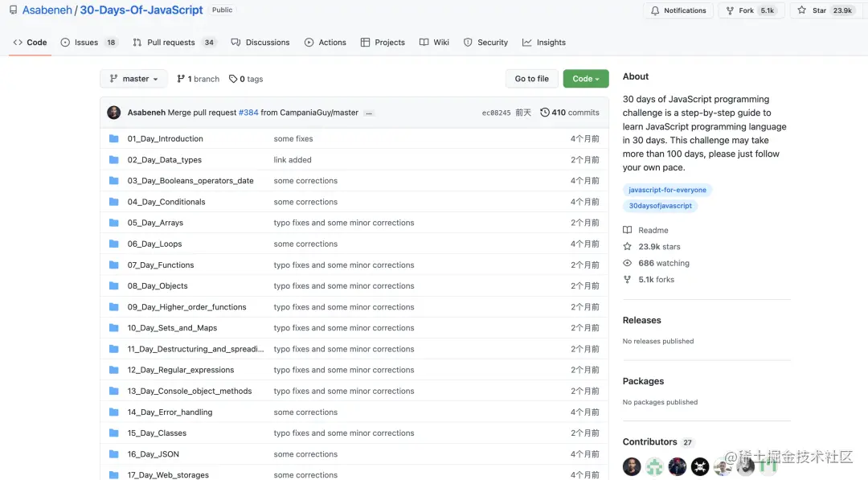Click the Notifications bell button
Screen dimensions: 868x480
click(678, 10)
